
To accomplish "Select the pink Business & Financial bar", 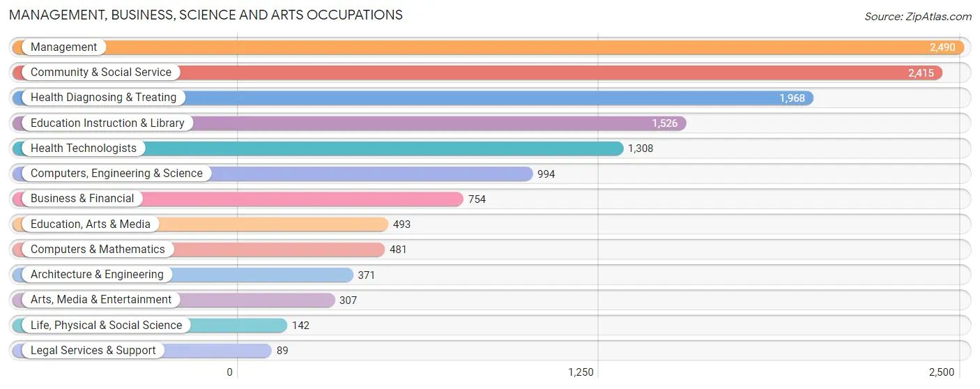I will [238, 199].
